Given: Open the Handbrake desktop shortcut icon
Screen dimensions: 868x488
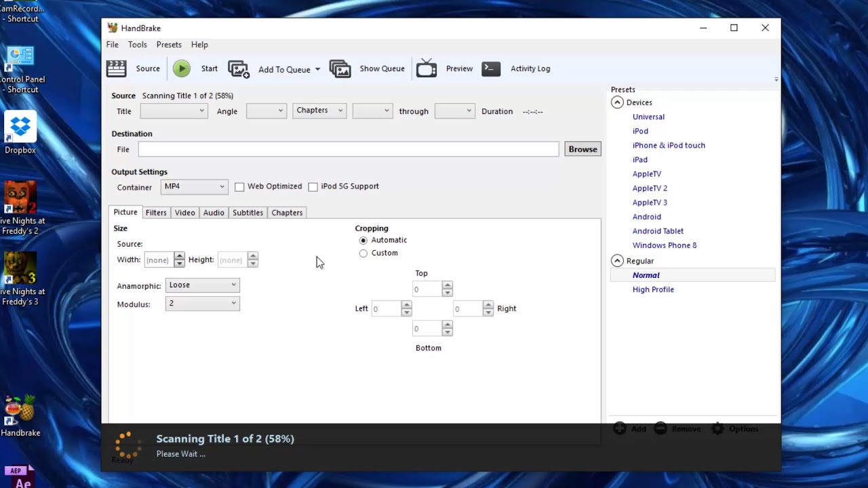Looking at the screenshot, I should [20, 415].
